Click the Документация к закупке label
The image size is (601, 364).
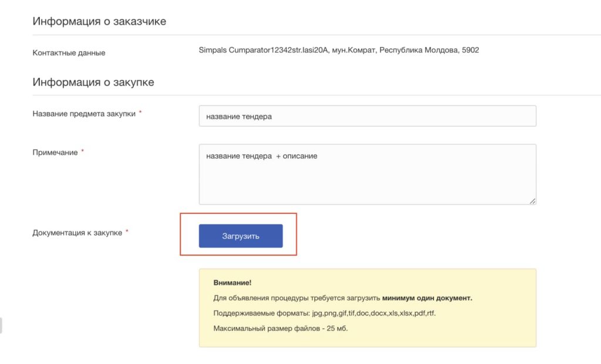[77, 233]
